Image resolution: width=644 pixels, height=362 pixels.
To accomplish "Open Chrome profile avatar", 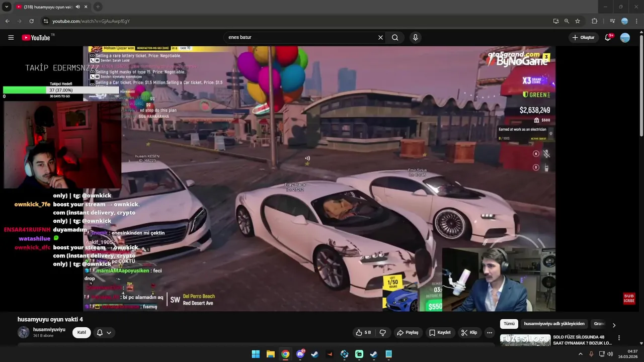I will click(624, 21).
